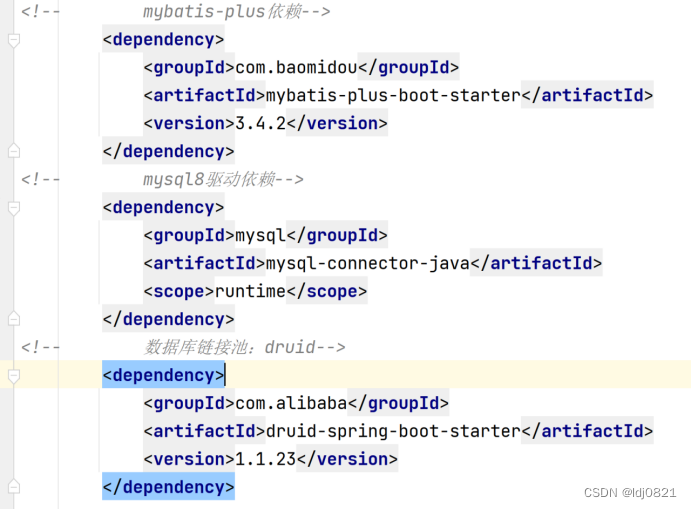Click the text com.baomidou in groupId

296,68
